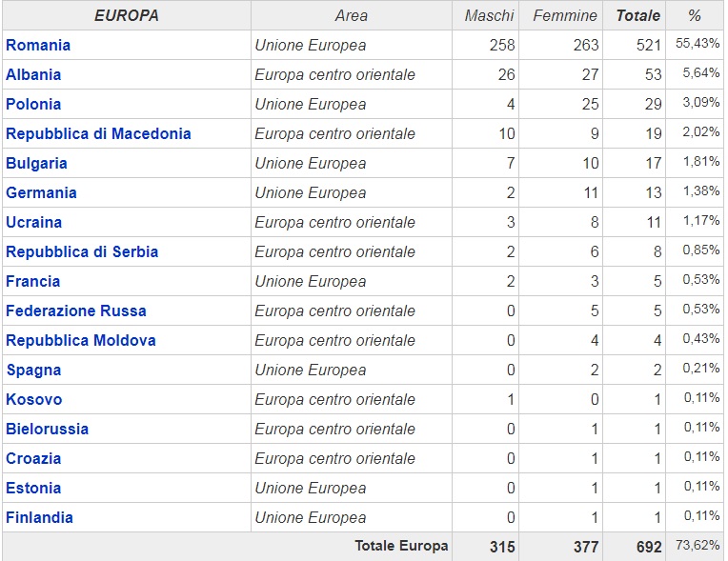Viewport: 728px width, 561px height.
Task: Click the Bielorussia link
Action: (47, 429)
